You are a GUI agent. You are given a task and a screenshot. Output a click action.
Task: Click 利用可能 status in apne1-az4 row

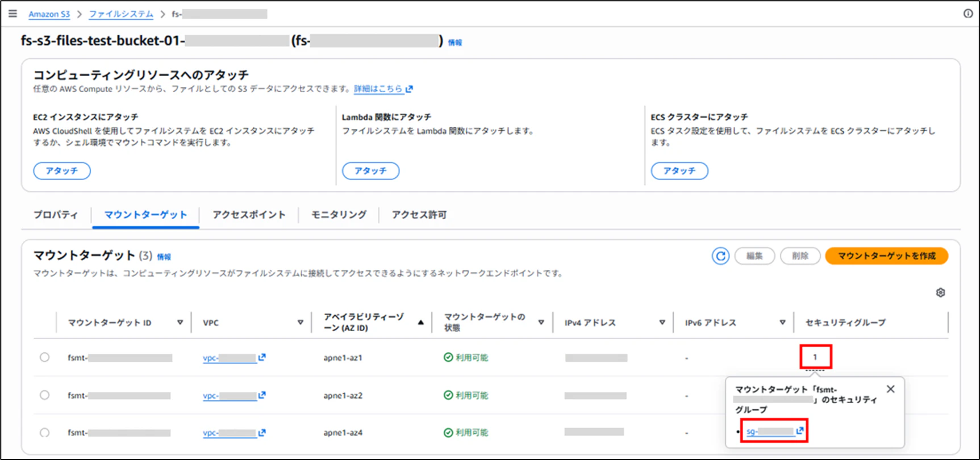[x=466, y=432]
